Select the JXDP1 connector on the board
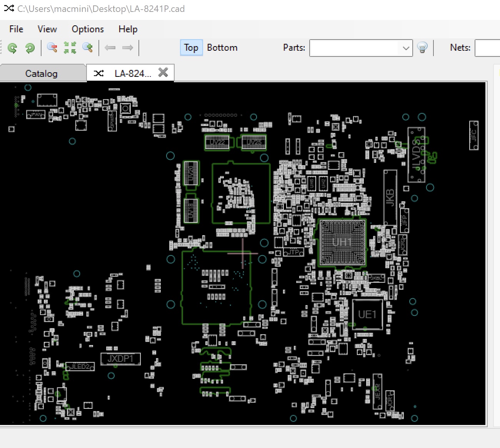Viewport: 500px width, 448px height. point(120,359)
